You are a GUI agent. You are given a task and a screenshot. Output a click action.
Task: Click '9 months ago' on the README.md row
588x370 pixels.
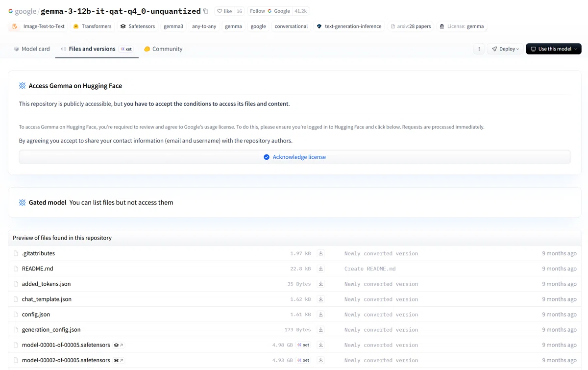coord(559,269)
